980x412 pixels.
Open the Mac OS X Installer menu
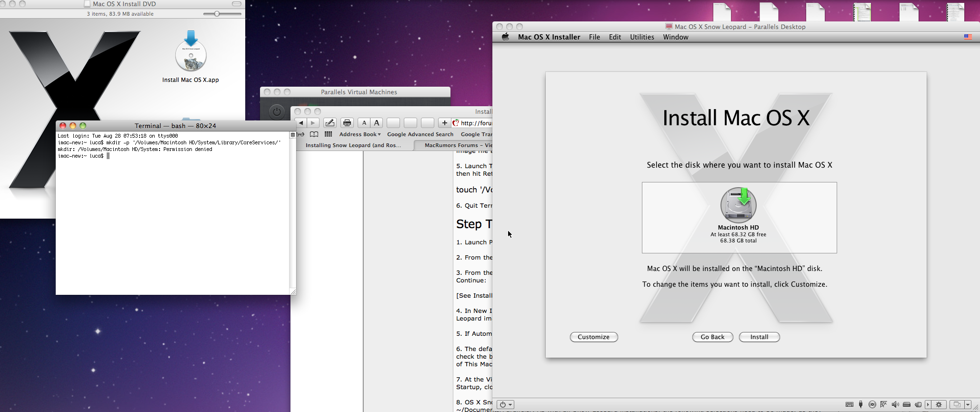click(x=549, y=37)
